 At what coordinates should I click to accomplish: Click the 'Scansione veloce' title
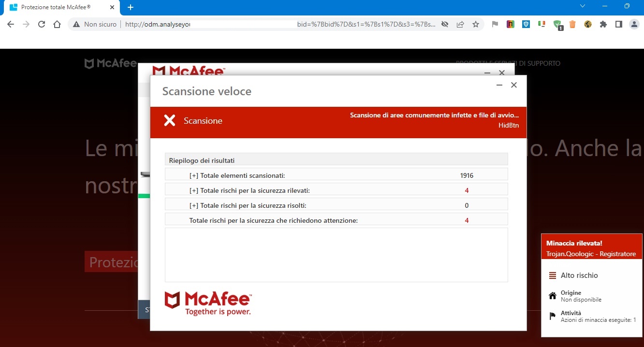coord(207,91)
